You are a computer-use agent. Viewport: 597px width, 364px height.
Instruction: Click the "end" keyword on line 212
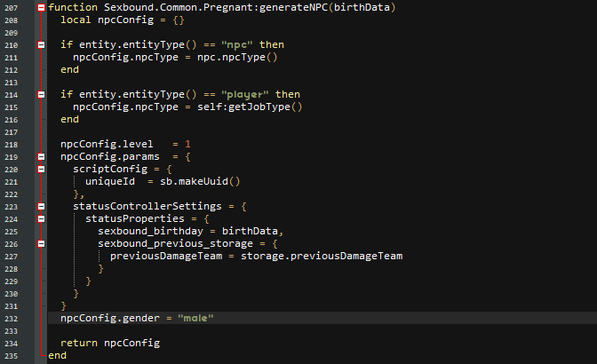coord(69,69)
